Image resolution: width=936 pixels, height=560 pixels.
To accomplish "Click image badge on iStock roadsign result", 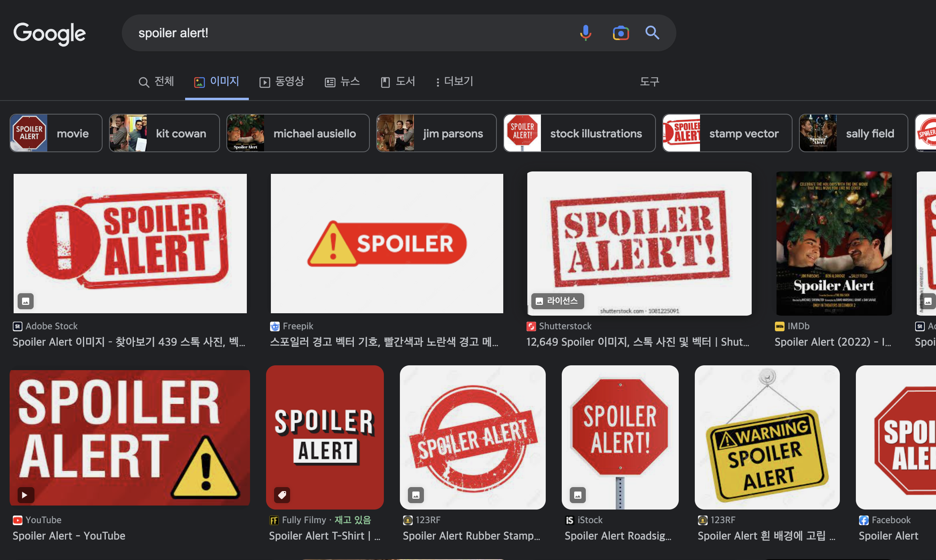I will (578, 495).
